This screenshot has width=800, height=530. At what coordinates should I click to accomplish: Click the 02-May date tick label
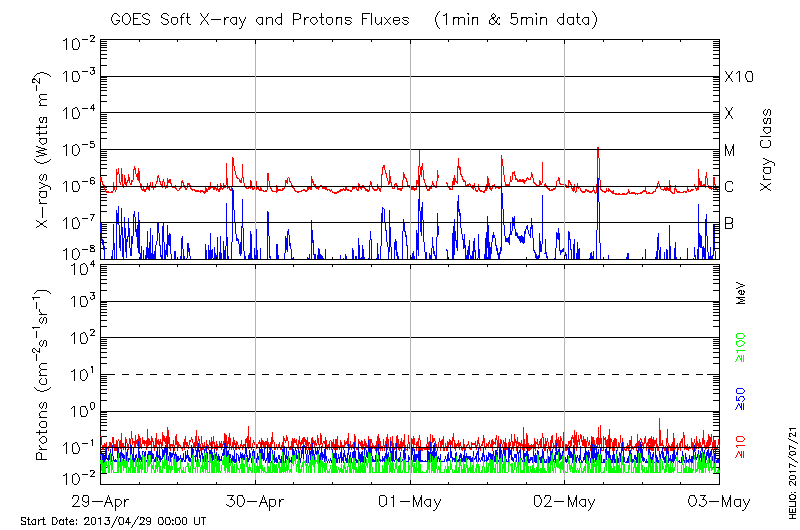565,500
